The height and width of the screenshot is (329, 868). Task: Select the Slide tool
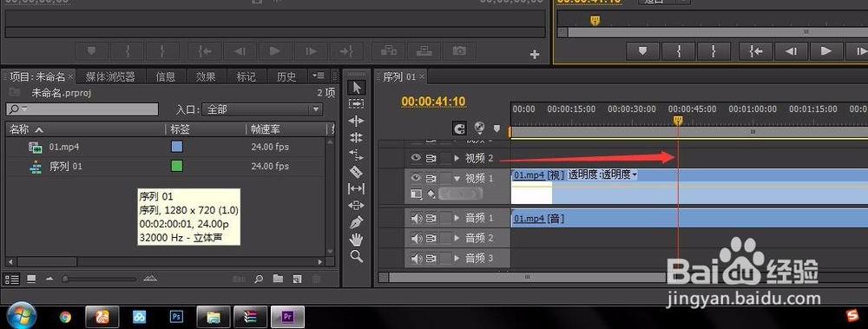coord(357,206)
